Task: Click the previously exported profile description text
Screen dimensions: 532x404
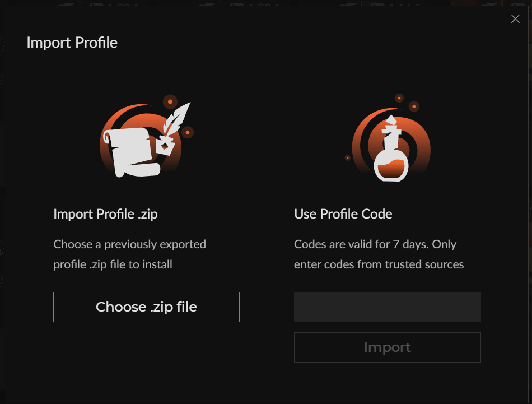Action: [129, 254]
